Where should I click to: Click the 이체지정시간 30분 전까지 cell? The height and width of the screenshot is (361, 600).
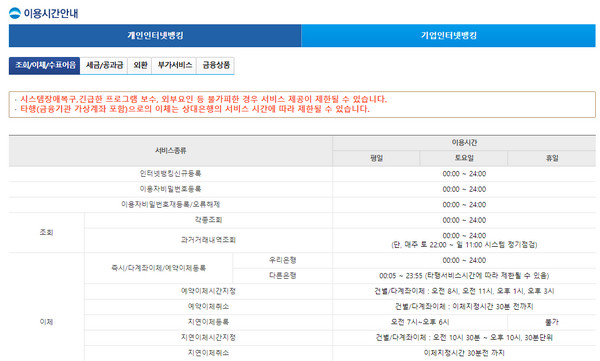[x=464, y=307]
